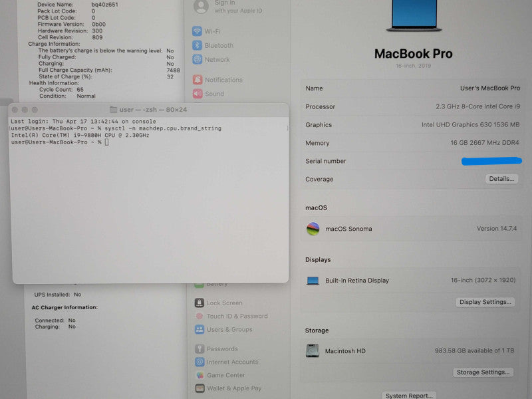The width and height of the screenshot is (532, 399).
Task: Select Notifications label in settings sidebar
Action: click(x=223, y=80)
